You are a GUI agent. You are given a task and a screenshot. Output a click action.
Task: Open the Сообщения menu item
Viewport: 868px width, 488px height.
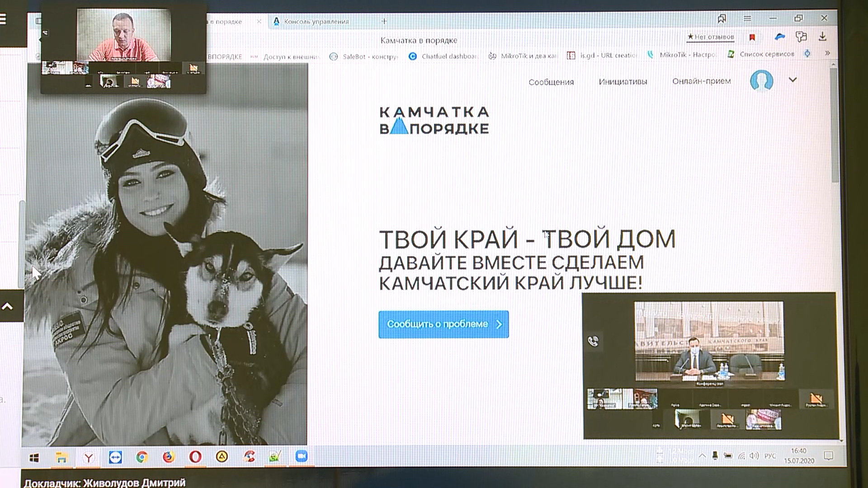click(551, 82)
